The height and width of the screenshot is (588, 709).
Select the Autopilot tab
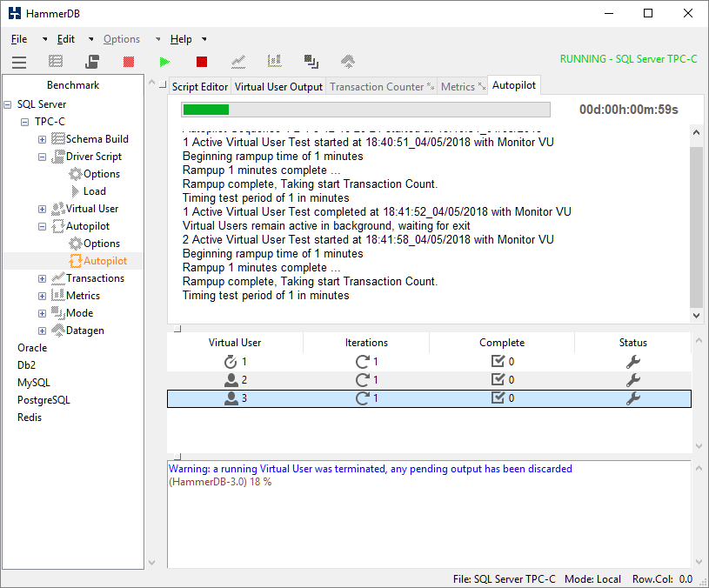coord(514,85)
